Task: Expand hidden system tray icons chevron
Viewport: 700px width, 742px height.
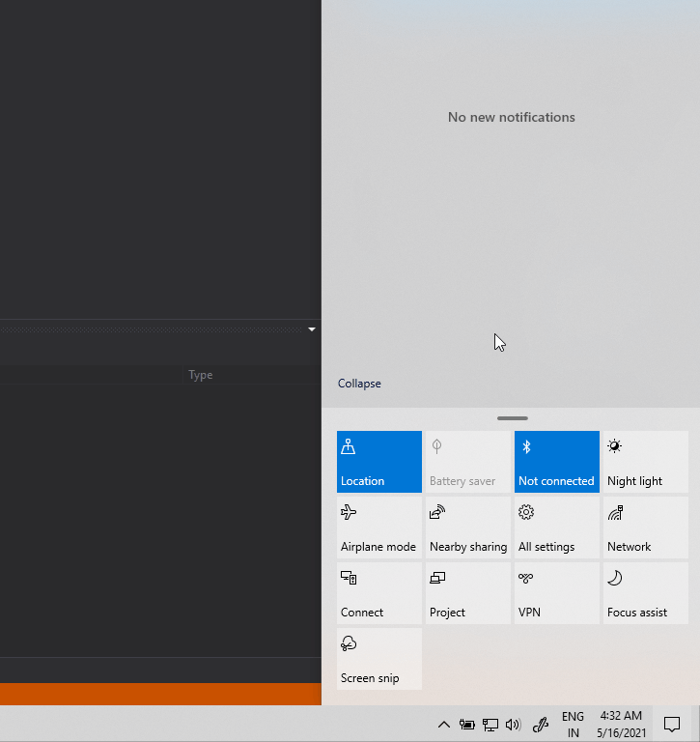Action: click(444, 725)
